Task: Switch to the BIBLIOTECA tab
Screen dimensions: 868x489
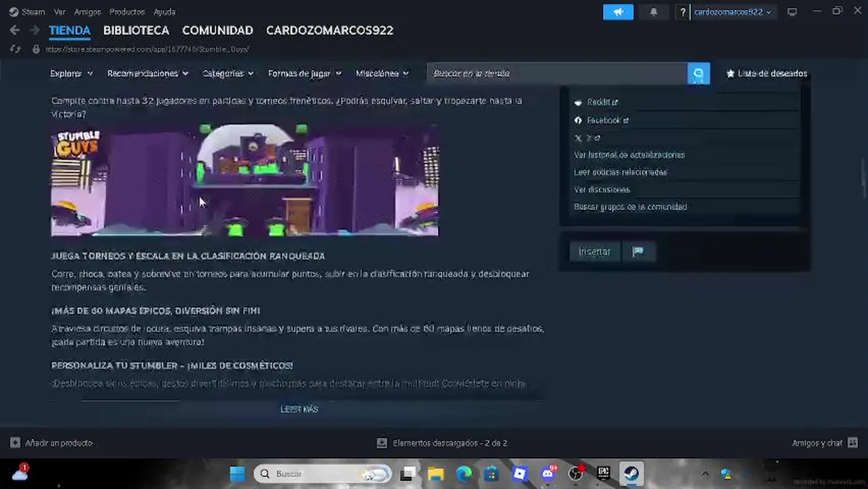Action: [x=136, y=31]
